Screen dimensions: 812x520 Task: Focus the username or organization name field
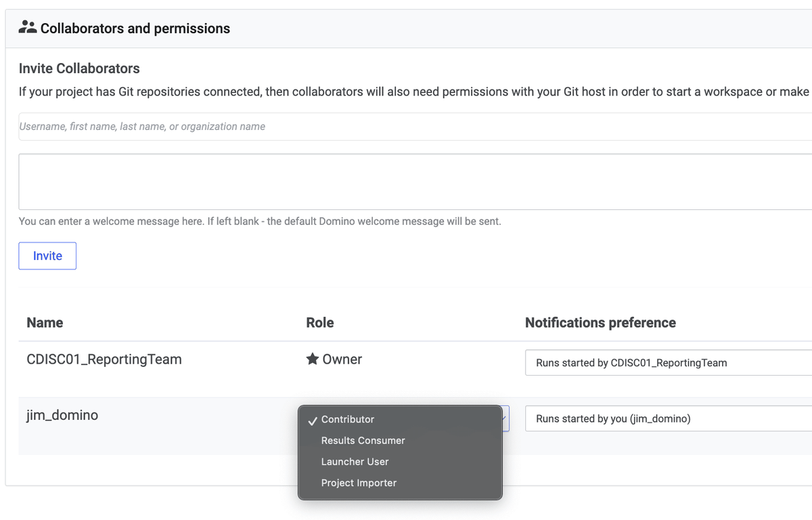406,127
